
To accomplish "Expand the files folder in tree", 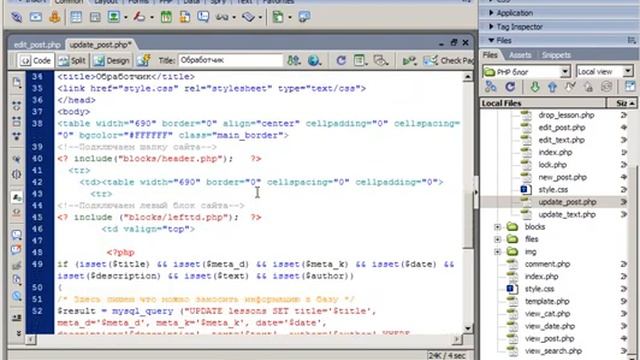I will coord(498,239).
